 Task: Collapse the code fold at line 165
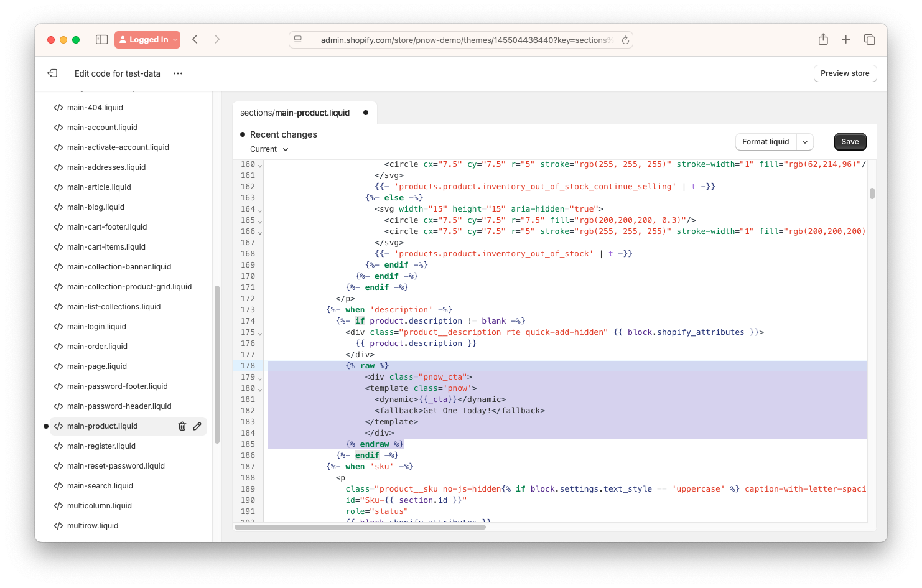click(x=260, y=222)
